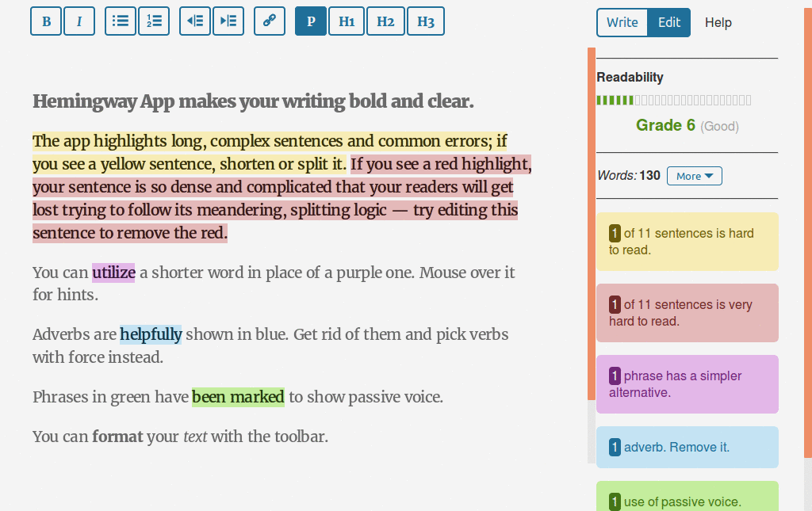Open the More word-count dropdown

click(x=695, y=176)
